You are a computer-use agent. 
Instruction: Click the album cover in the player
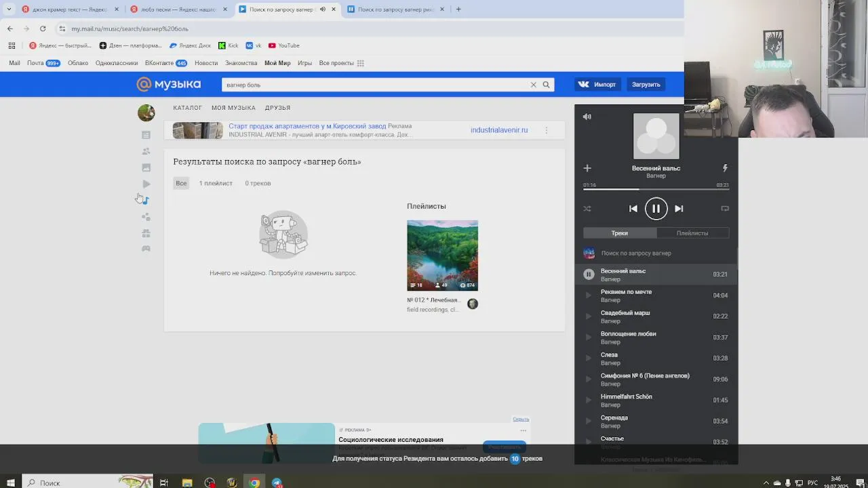[656, 136]
